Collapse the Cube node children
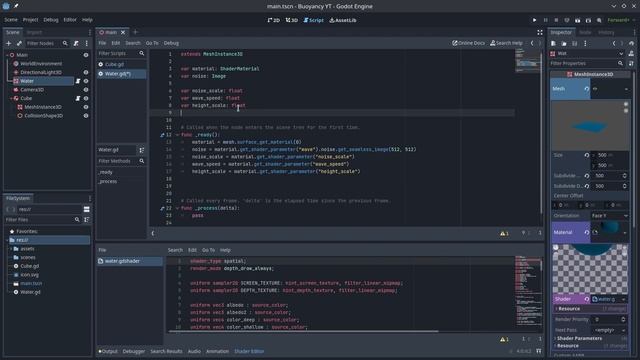The image size is (640, 360). tap(11, 98)
